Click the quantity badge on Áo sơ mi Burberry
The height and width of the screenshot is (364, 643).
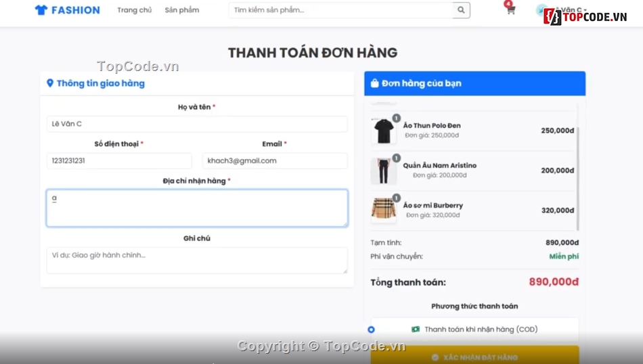[396, 198]
